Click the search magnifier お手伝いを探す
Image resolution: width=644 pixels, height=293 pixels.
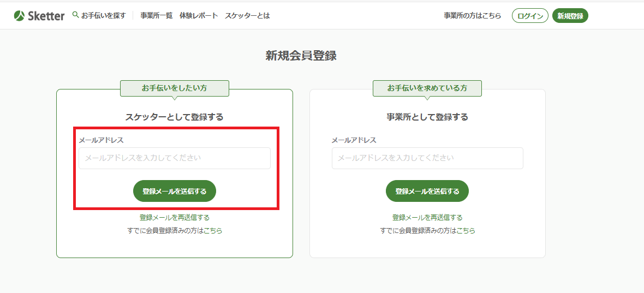[99, 16]
